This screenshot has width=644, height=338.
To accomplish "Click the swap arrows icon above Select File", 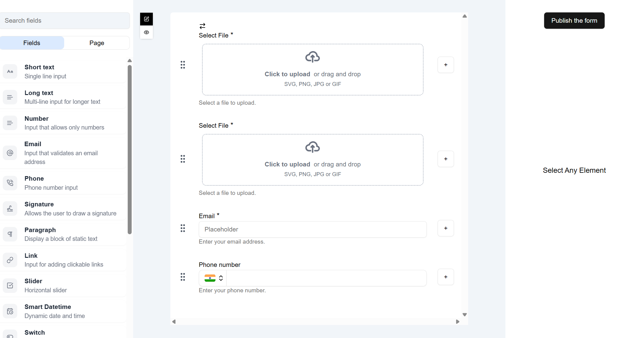I will (202, 26).
